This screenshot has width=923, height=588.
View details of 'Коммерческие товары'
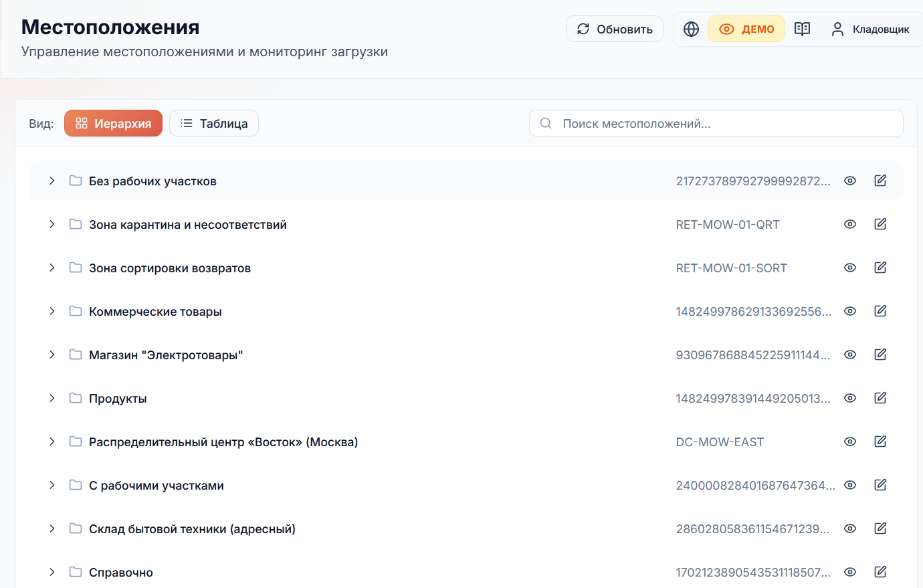pyautogui.click(x=850, y=311)
